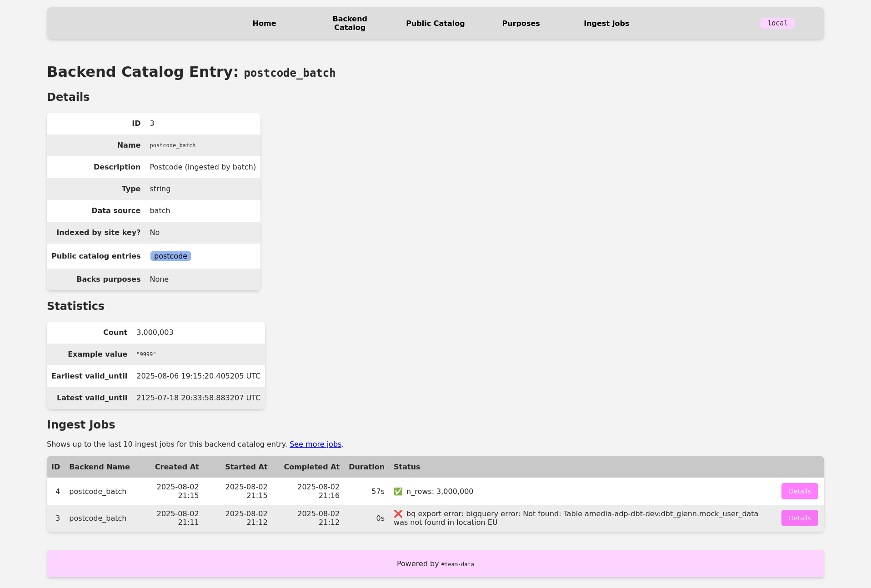The height and width of the screenshot is (588, 871).
Task: Open the Public Catalog menu item
Action: pos(435,23)
